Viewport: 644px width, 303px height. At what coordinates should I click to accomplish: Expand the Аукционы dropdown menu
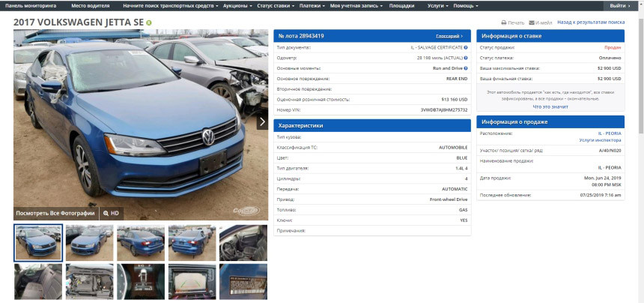(237, 6)
